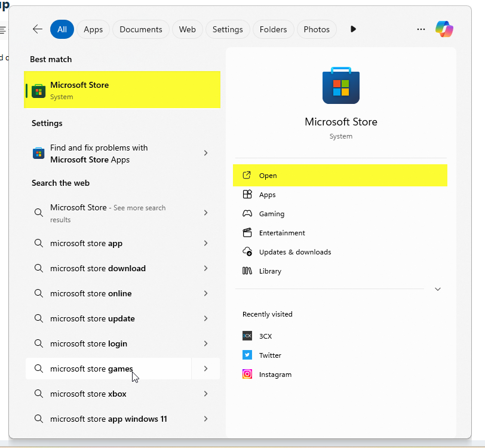Click the magnifier icon beside 'microsoft store online'
Viewport: 485px width, 448px height.
click(x=39, y=293)
